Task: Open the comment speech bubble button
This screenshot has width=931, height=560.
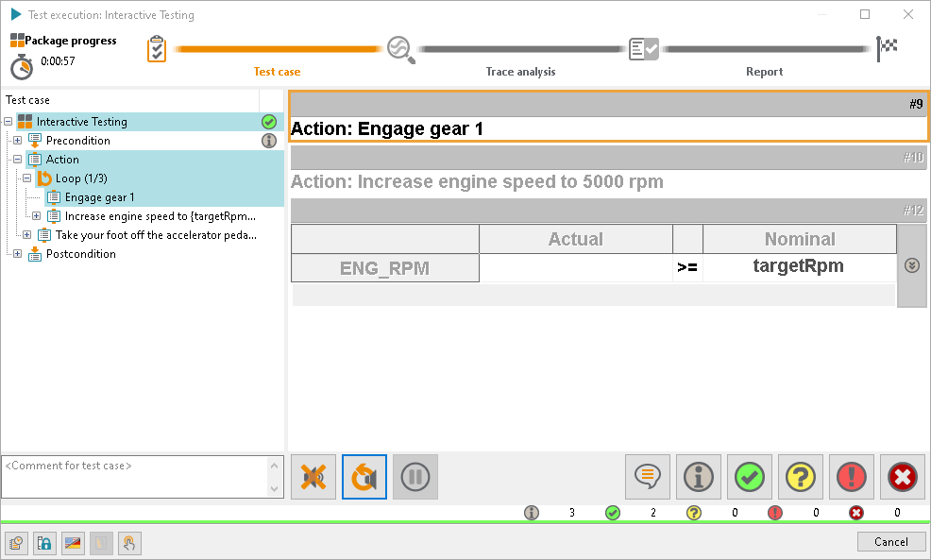Action: coord(647,477)
